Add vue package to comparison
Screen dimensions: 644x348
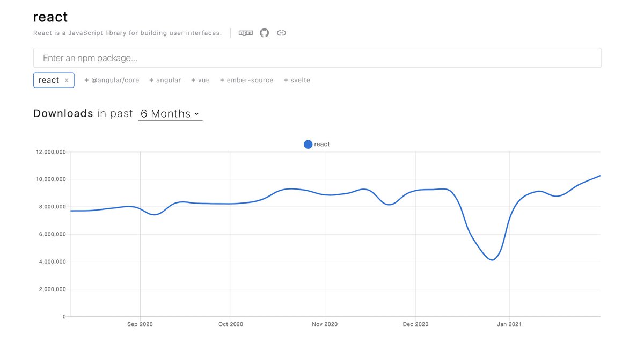(x=200, y=80)
